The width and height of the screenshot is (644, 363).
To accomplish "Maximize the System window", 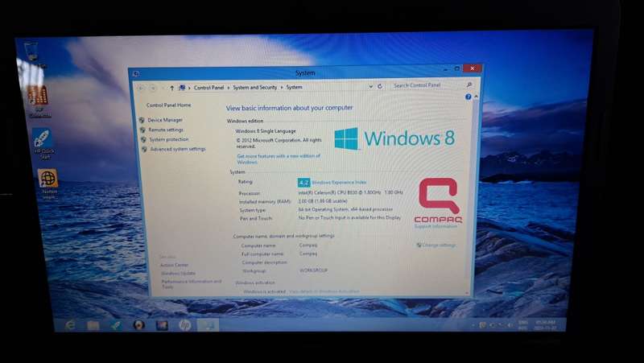I will click(x=456, y=68).
